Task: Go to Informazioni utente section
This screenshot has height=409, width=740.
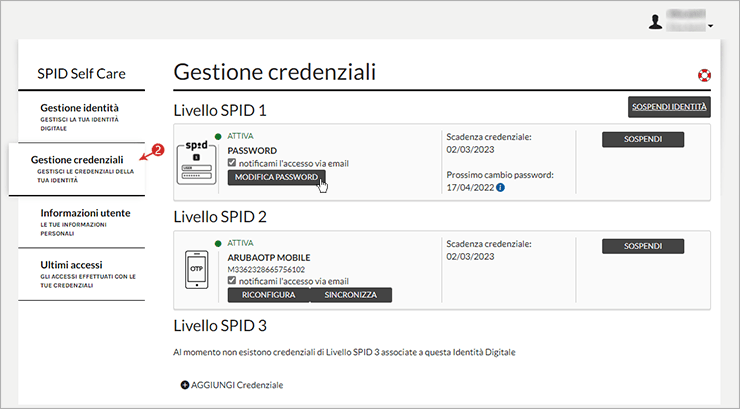Action: (x=81, y=222)
